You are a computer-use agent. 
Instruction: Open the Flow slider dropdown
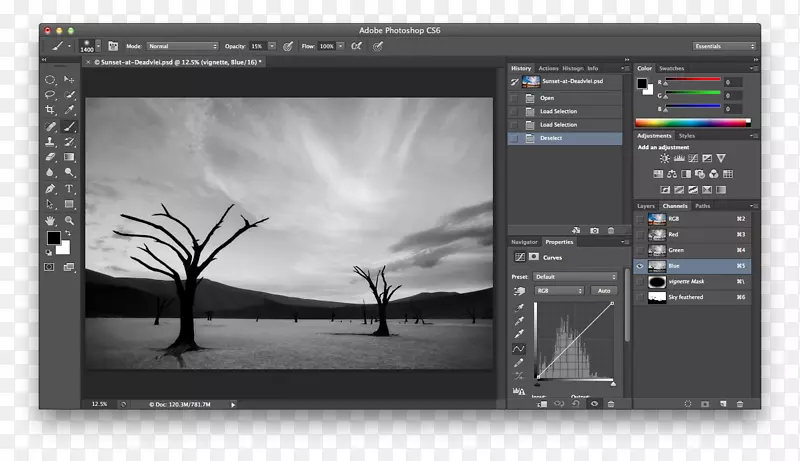pyautogui.click(x=340, y=46)
